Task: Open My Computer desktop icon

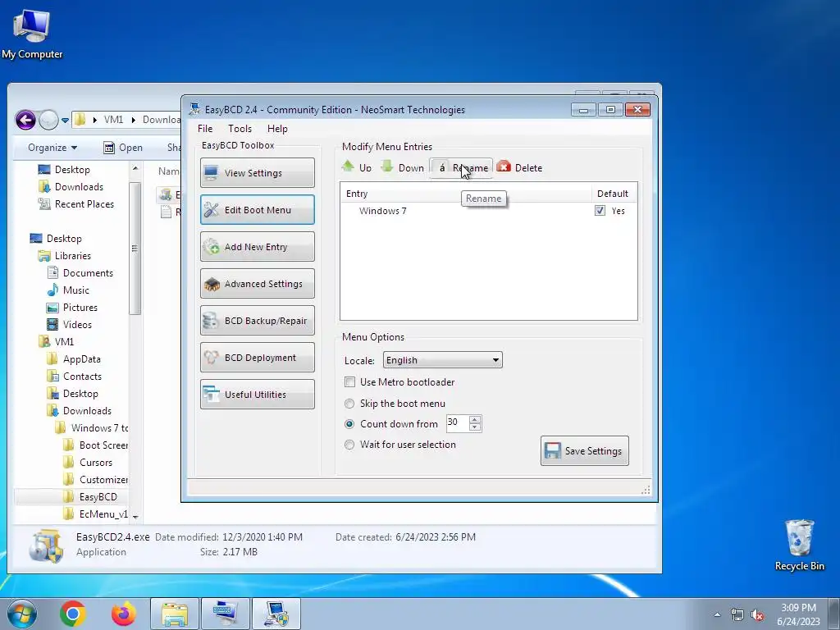Action: [32, 34]
